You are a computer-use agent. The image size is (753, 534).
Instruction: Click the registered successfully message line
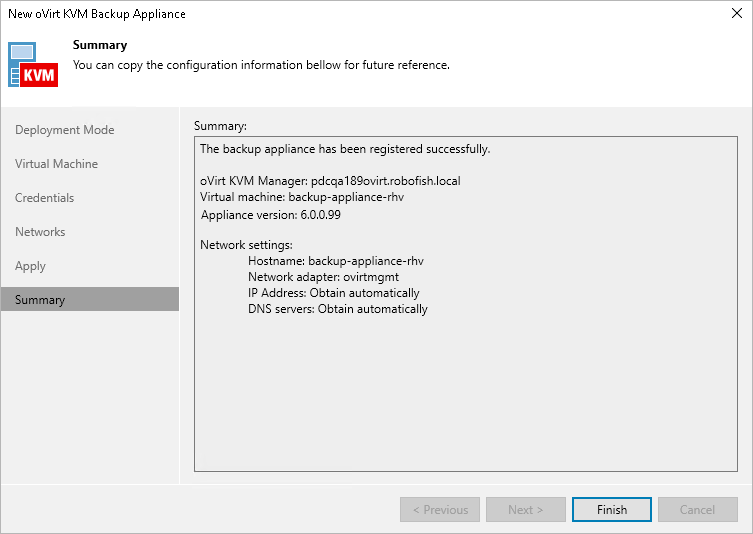(x=345, y=149)
